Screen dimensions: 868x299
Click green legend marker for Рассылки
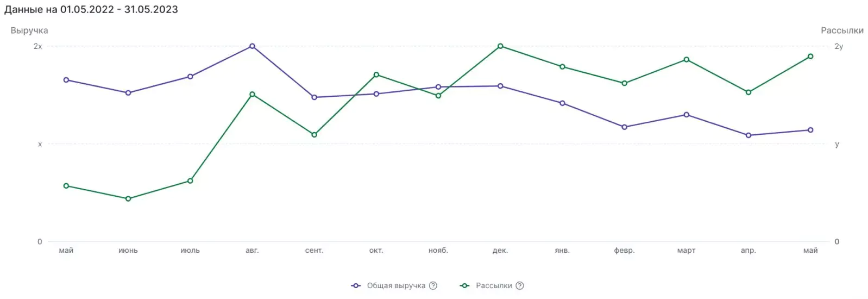465,286
